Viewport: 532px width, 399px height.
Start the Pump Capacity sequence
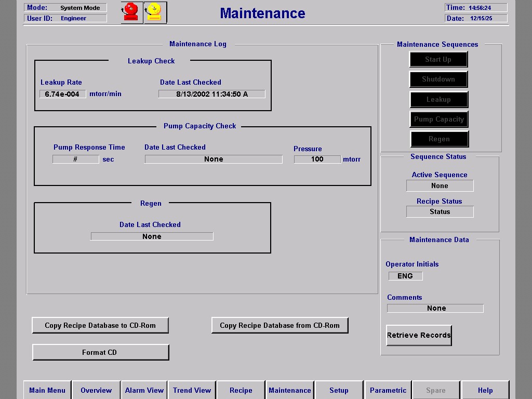tap(439, 119)
